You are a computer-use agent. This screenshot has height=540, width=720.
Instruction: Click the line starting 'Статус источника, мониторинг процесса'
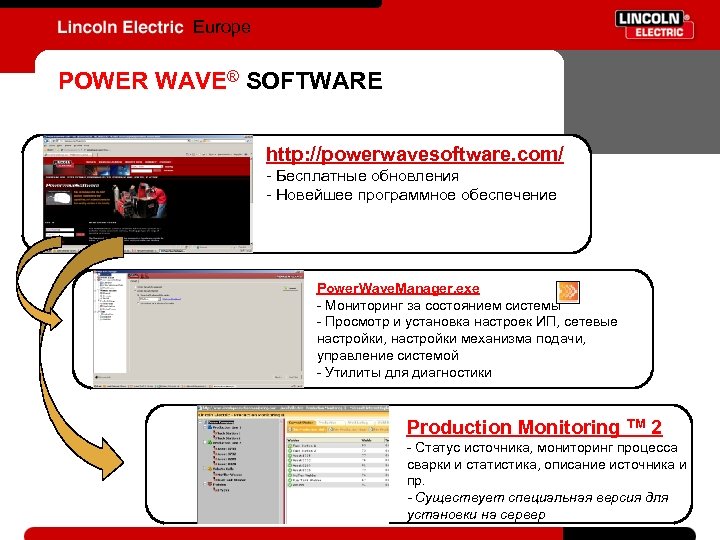(542, 448)
